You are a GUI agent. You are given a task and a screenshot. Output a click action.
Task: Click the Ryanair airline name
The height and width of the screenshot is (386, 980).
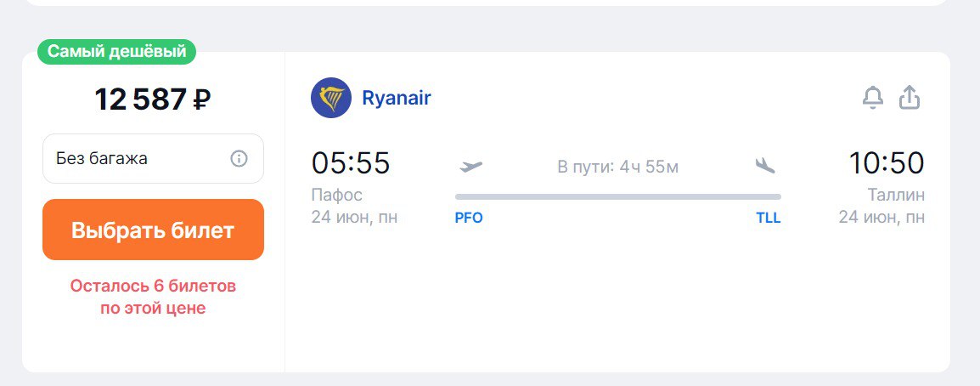coord(397,99)
